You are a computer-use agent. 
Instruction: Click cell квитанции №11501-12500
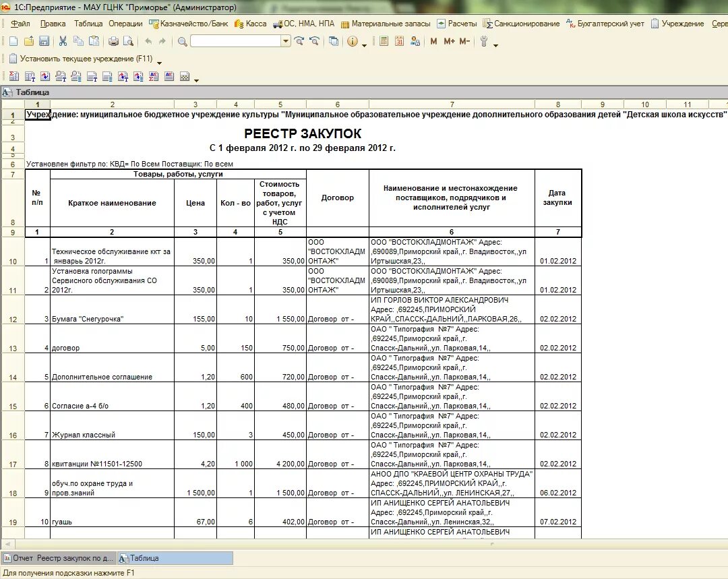pyautogui.click(x=112, y=454)
